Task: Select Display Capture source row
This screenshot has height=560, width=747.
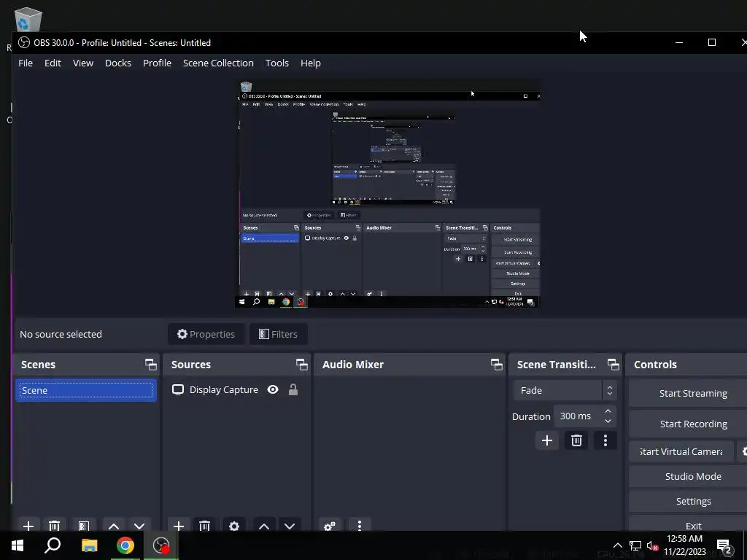Action: click(x=237, y=390)
